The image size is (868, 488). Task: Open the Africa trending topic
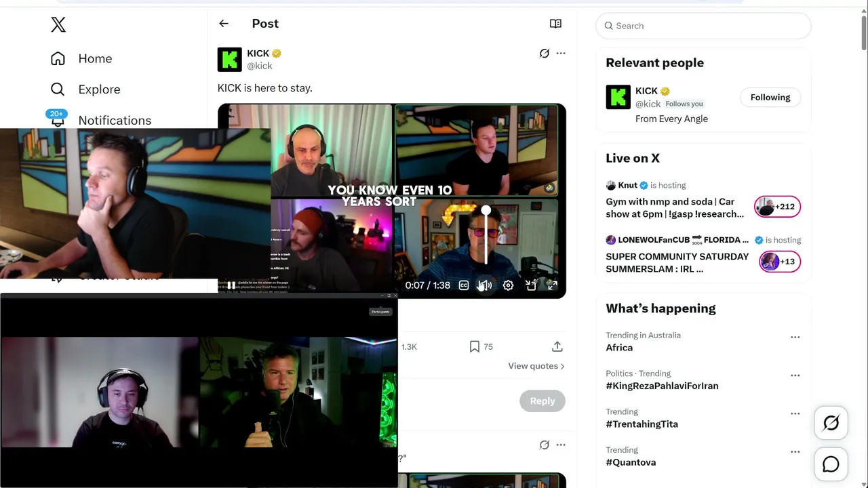point(619,348)
